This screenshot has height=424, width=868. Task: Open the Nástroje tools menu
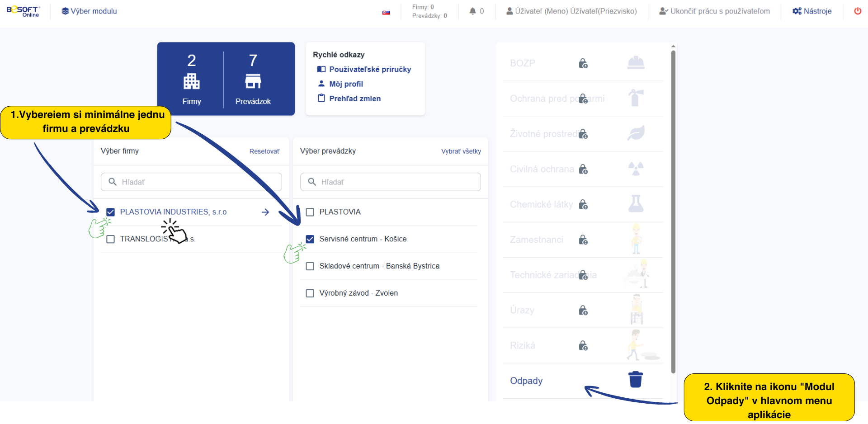point(812,11)
